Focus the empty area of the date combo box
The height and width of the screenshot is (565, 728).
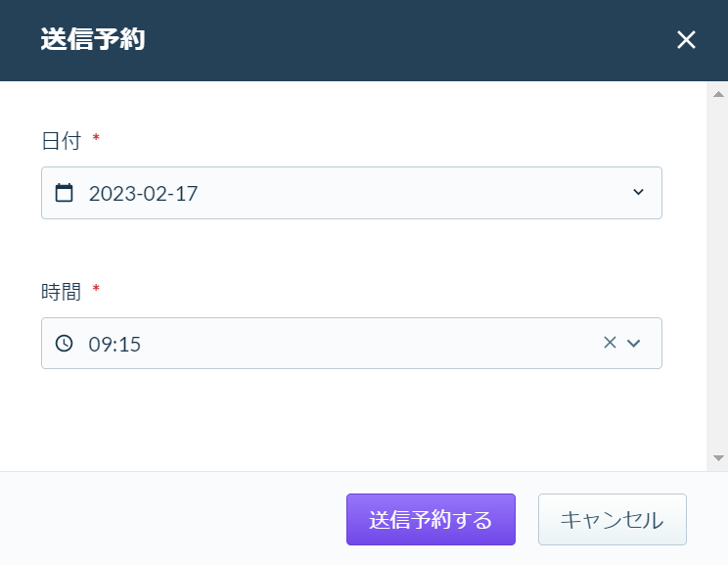pyautogui.click(x=409, y=193)
